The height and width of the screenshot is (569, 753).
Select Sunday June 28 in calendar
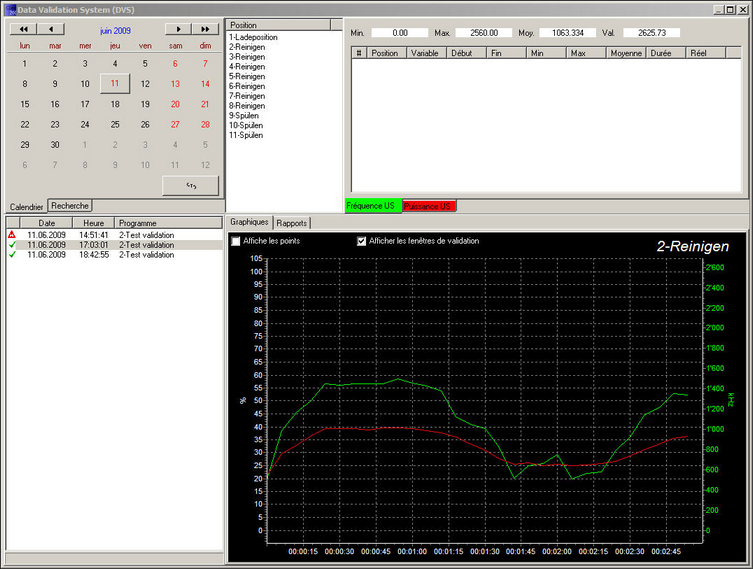point(205,124)
